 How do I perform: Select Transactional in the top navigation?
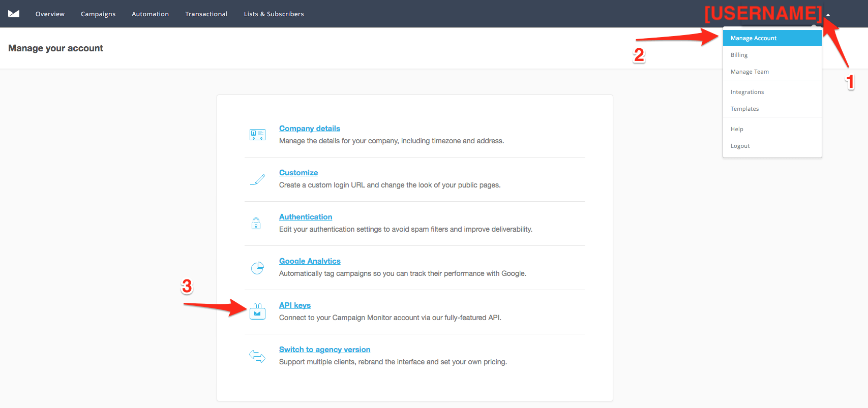click(206, 14)
